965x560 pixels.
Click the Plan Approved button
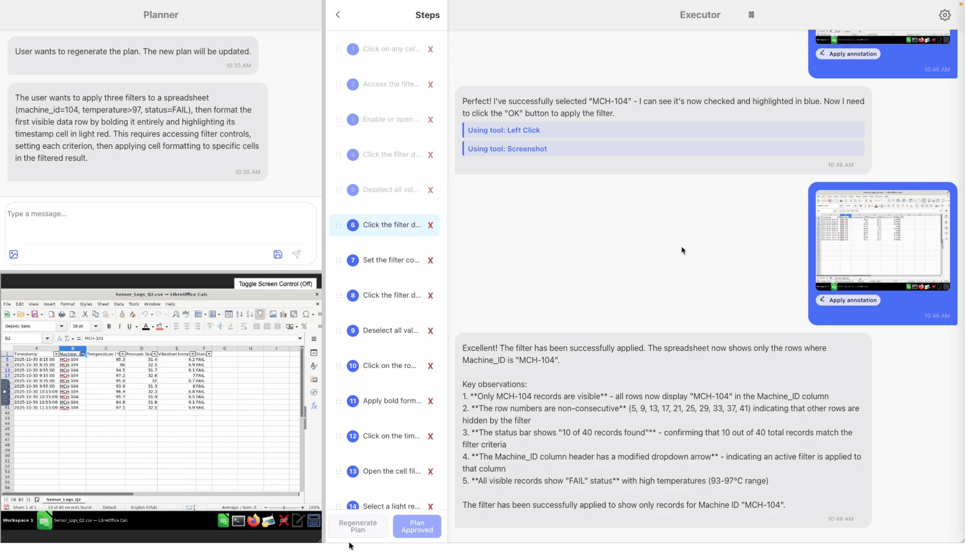tap(417, 527)
